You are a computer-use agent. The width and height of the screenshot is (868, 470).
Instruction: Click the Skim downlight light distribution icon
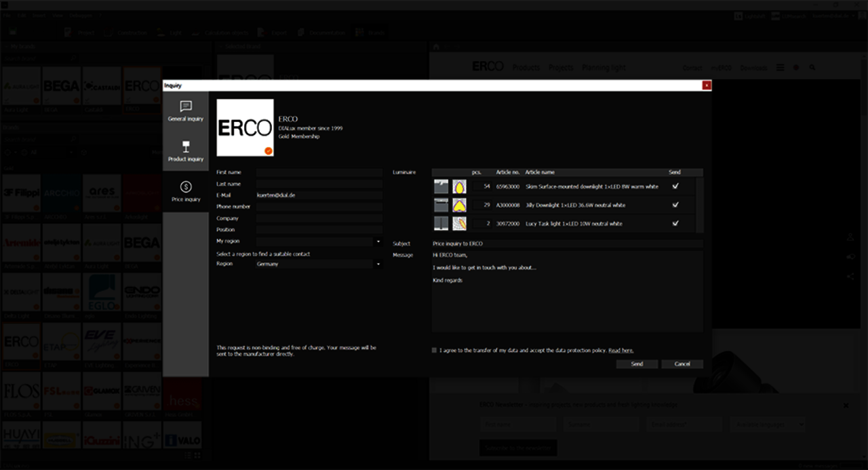(459, 187)
